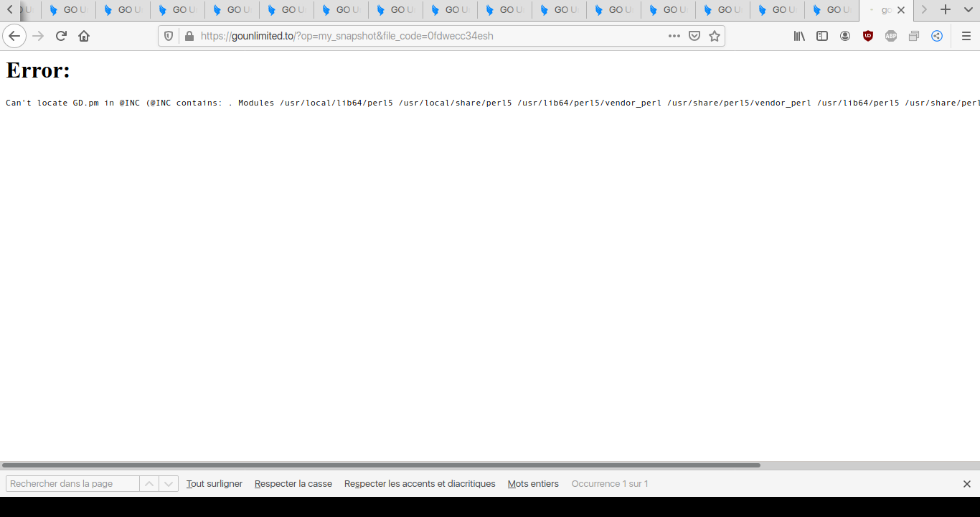This screenshot has height=517, width=980.
Task: Open a new tab with plus button
Action: [946, 10]
